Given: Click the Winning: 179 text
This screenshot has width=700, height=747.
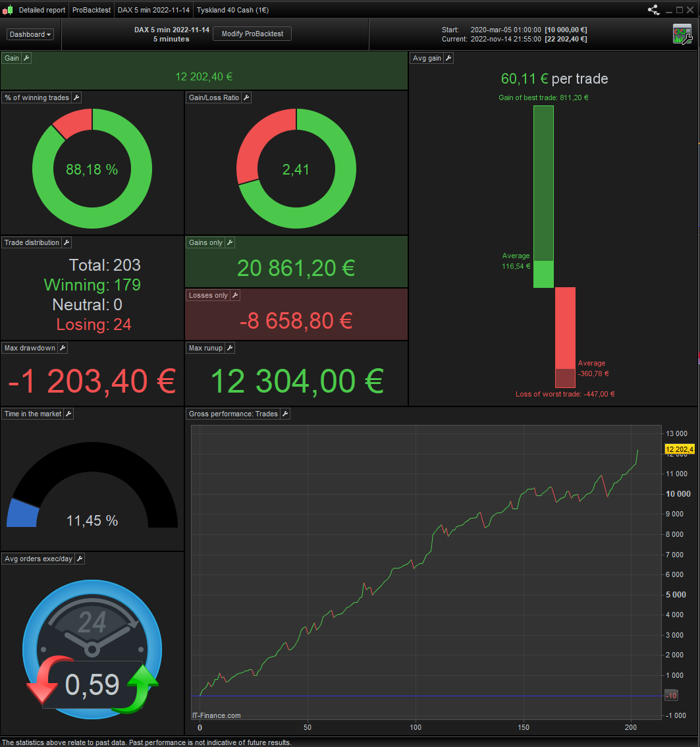Looking at the screenshot, I should tap(92, 285).
